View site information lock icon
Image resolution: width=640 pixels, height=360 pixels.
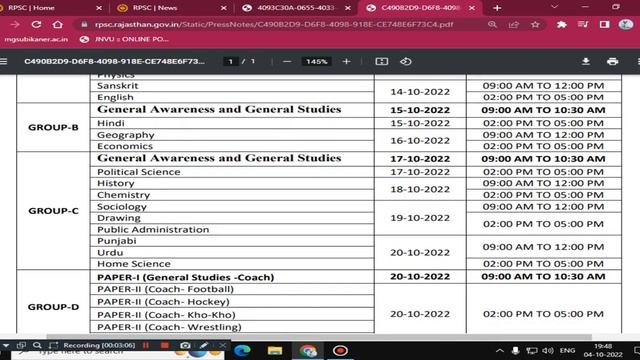coord(84,24)
